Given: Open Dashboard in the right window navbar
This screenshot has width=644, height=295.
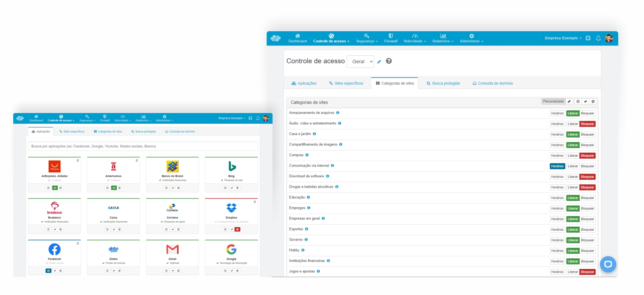Looking at the screenshot, I should [297, 38].
